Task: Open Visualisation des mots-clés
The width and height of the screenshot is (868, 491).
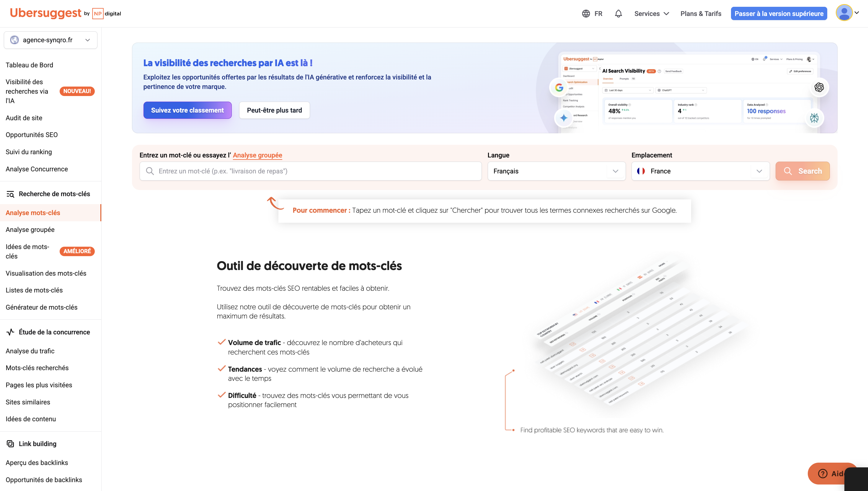Action: click(x=46, y=274)
